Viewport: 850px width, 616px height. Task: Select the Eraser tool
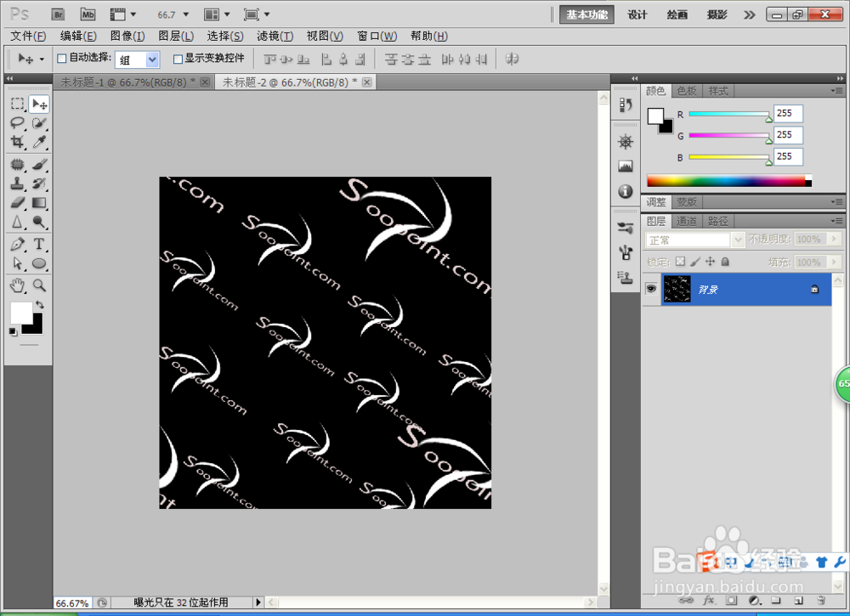(x=17, y=202)
